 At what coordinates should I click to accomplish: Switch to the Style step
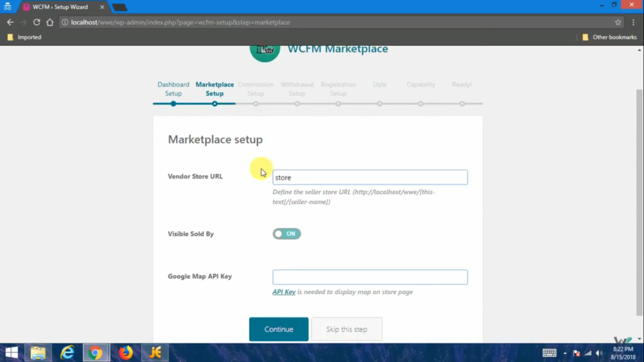click(x=379, y=85)
